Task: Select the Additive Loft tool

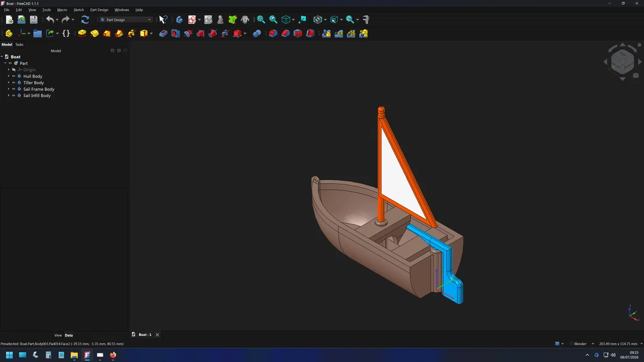Action: [107, 33]
